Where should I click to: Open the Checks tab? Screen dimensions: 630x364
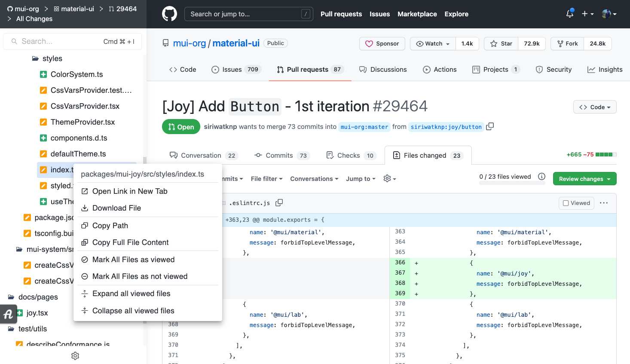[x=351, y=156]
